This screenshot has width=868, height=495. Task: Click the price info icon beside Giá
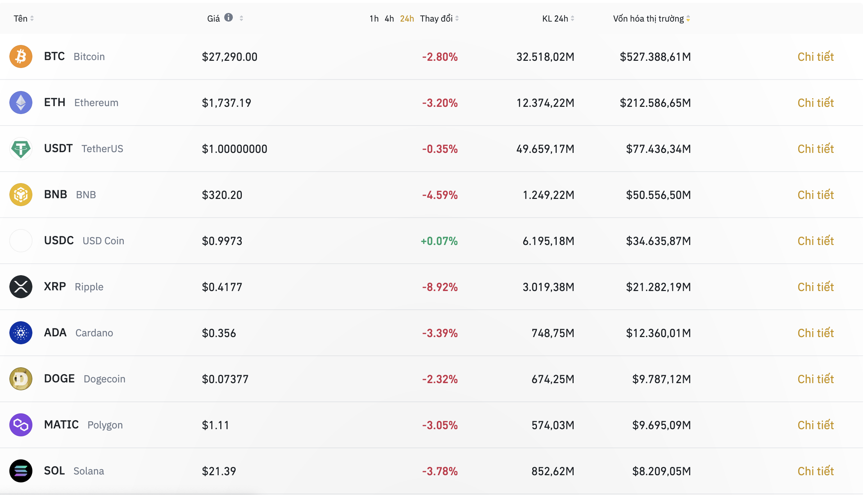(x=229, y=18)
